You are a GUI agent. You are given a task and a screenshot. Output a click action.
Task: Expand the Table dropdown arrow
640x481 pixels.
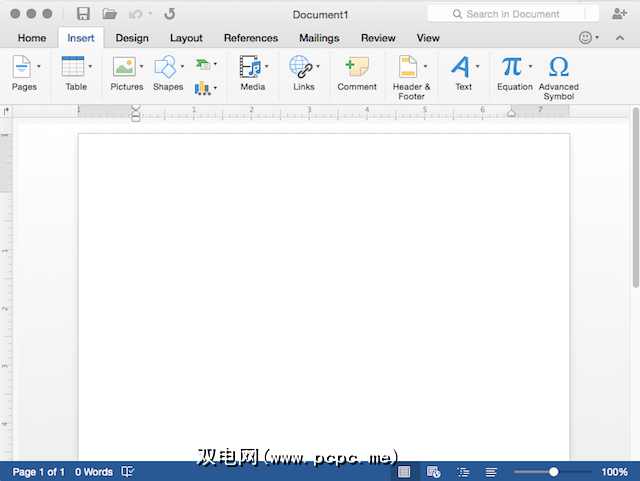click(x=90, y=66)
